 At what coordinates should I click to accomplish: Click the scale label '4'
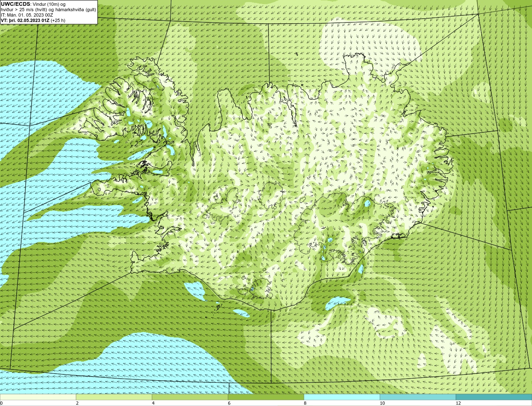(x=153, y=403)
